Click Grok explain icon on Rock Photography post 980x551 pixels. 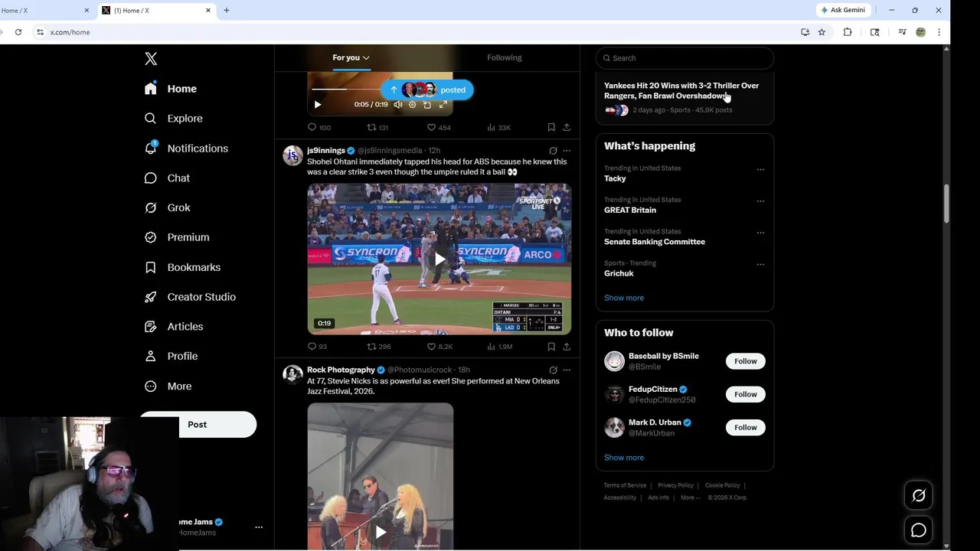553,370
